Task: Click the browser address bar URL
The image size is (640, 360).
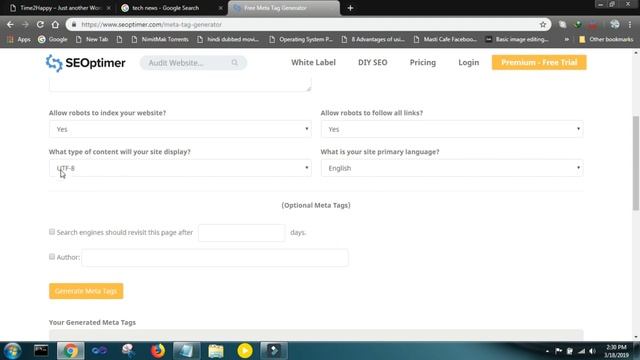Action: 151,24
